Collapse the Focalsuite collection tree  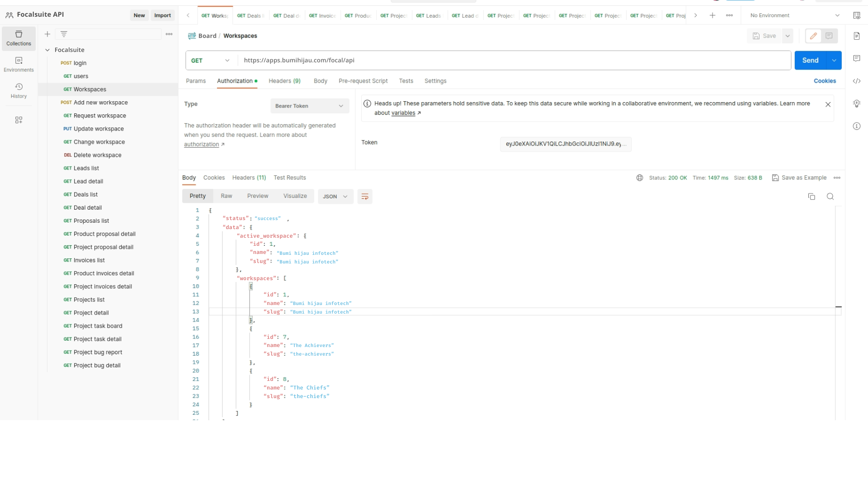pyautogui.click(x=47, y=50)
